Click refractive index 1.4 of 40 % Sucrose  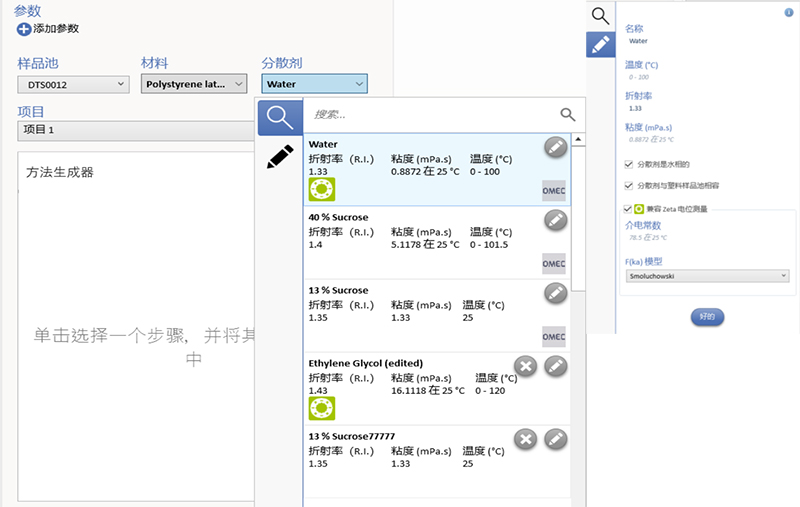click(315, 245)
